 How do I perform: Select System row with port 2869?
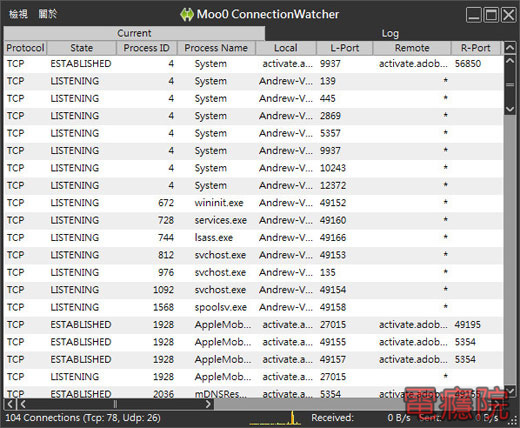coord(254,116)
